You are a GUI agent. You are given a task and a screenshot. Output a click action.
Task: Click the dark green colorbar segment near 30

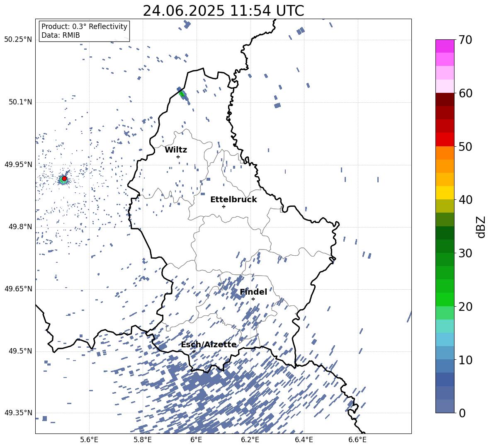point(445,246)
